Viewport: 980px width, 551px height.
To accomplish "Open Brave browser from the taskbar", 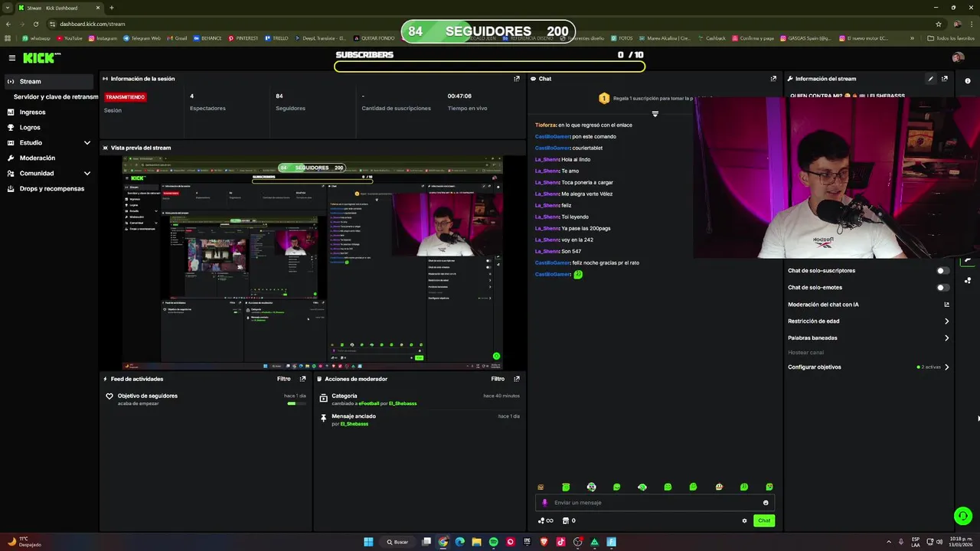I will [x=544, y=542].
